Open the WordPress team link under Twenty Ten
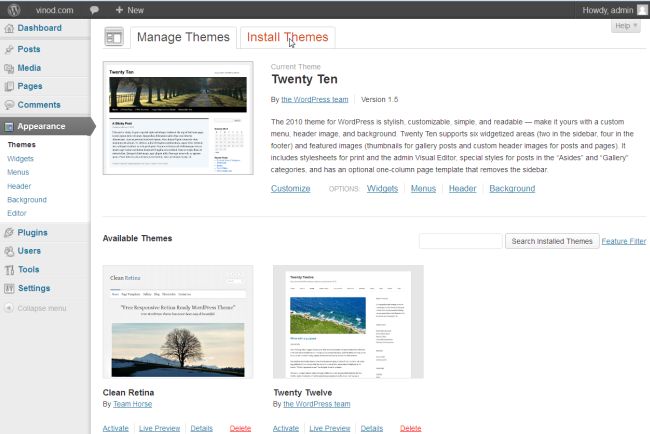 [315, 99]
